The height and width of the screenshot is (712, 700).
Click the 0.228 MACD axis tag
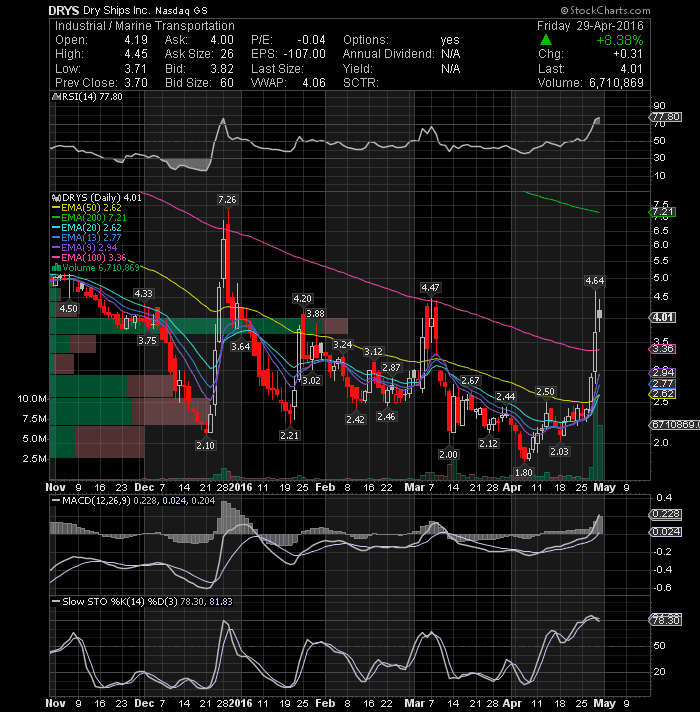point(665,514)
